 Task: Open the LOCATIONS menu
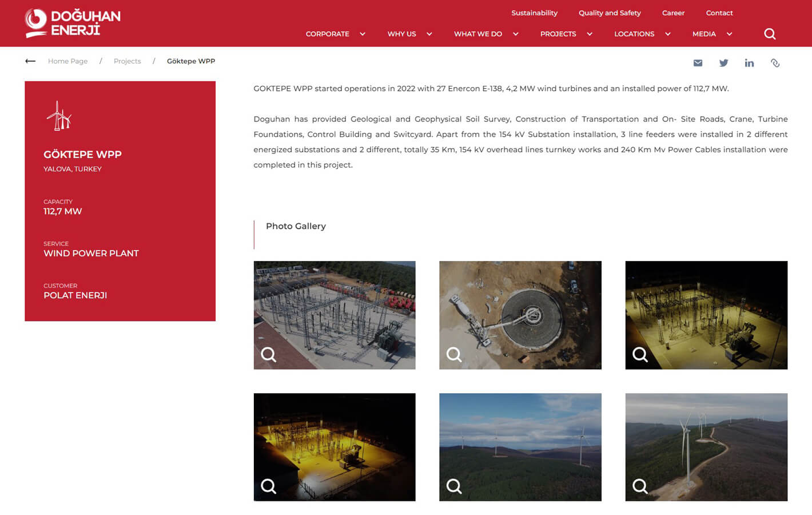tap(634, 34)
